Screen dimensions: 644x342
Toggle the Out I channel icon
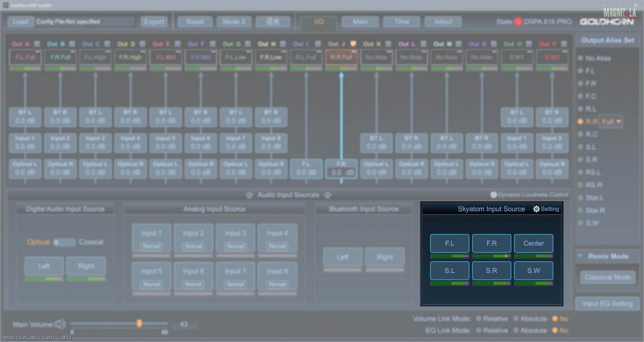point(318,43)
